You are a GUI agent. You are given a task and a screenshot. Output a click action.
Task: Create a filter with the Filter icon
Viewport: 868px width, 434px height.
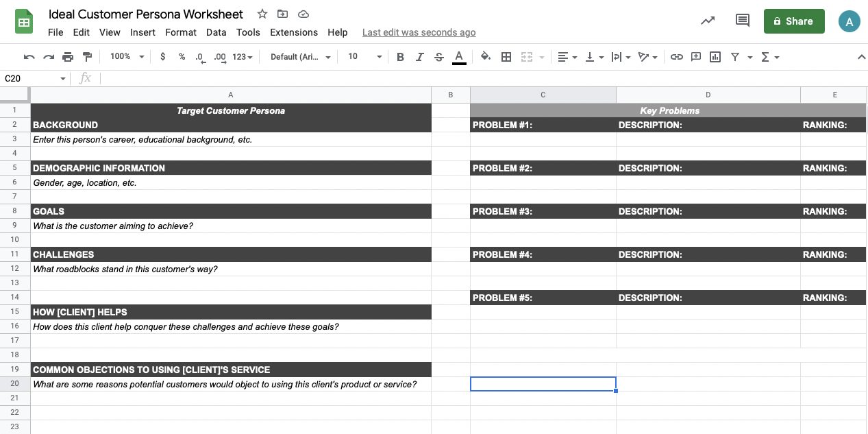click(734, 57)
